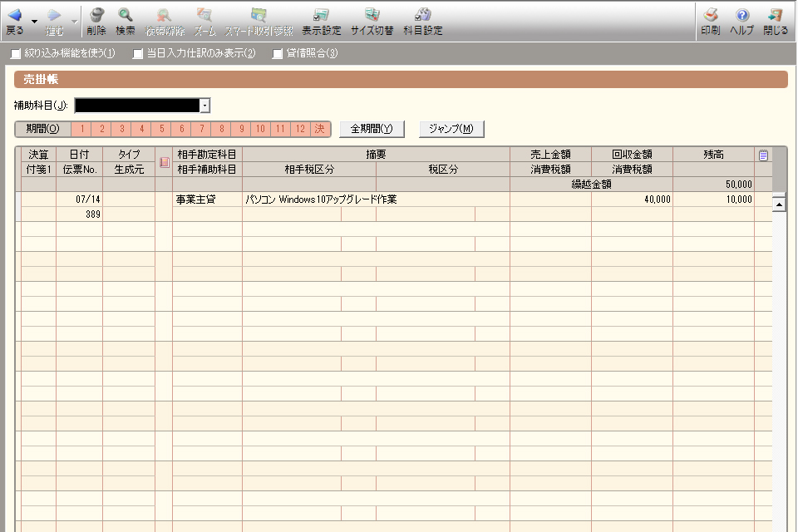Click the 税区分 column header
This screenshot has width=798, height=532.
[x=443, y=170]
